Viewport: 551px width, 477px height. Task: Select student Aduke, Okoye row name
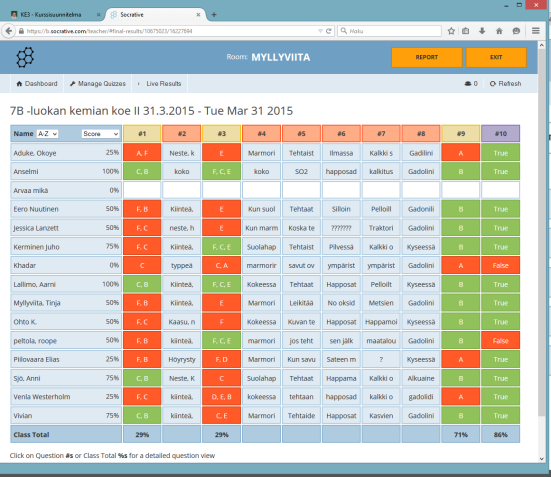[x=35, y=153]
